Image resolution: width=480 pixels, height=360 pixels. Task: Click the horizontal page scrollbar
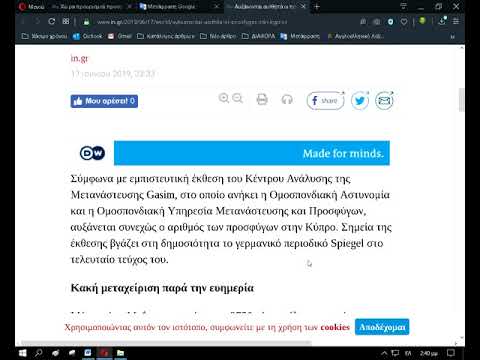tap(166, 343)
